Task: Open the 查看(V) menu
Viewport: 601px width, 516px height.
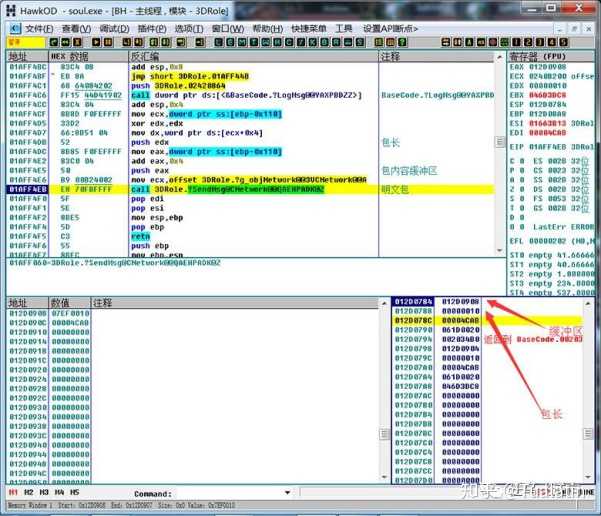Action: [76, 29]
